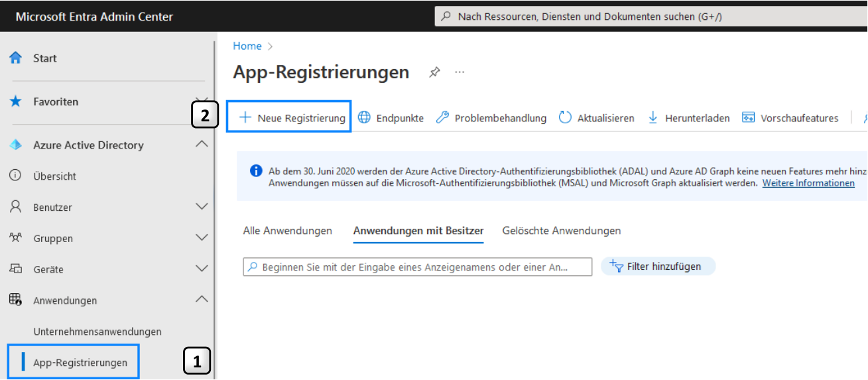Open the Gelöschte Anwendungen tab

(x=562, y=231)
